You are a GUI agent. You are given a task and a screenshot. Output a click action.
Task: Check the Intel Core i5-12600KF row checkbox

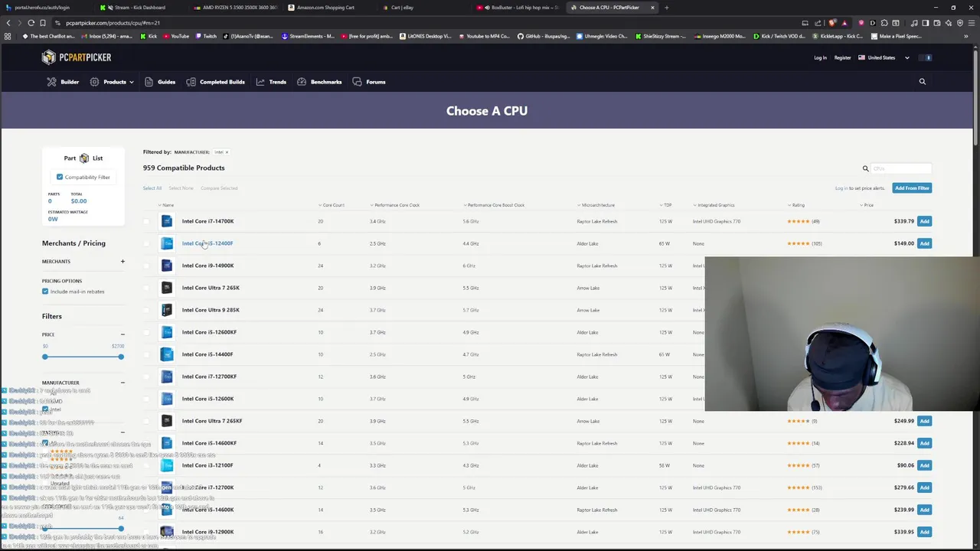pos(146,332)
